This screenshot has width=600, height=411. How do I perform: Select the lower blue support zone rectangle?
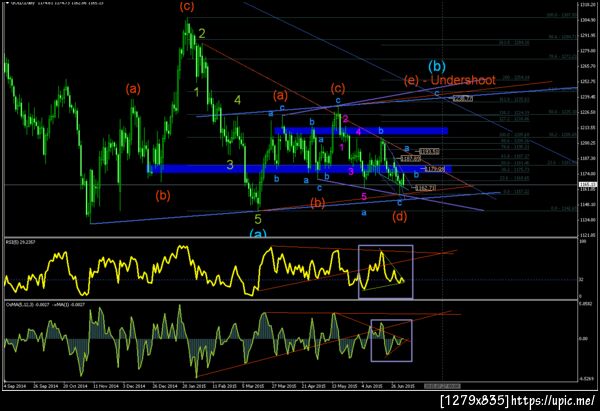click(x=300, y=169)
